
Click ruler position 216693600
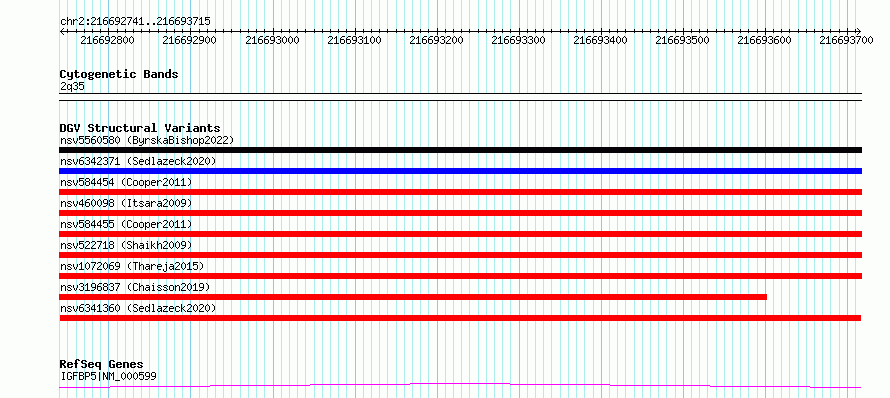pos(764,40)
